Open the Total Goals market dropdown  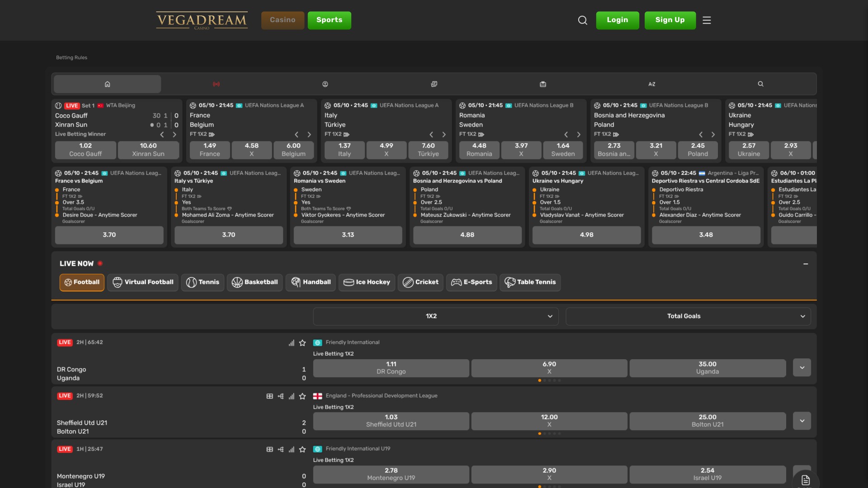coord(688,316)
